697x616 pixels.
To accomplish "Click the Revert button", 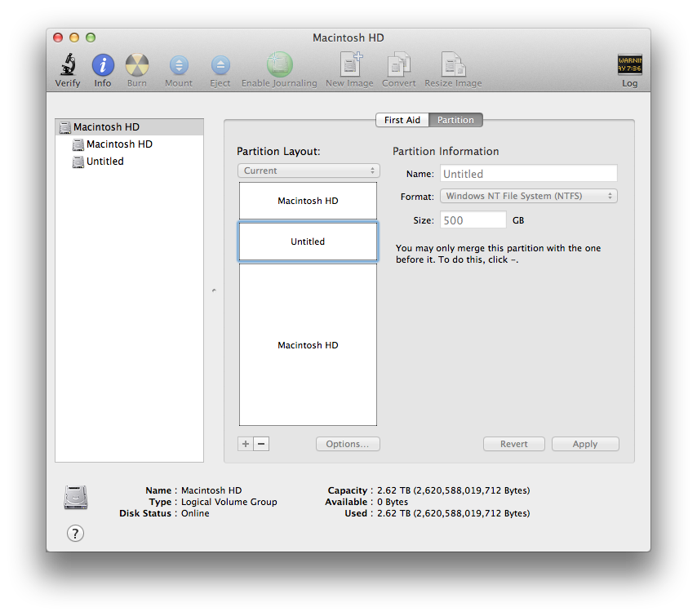I will [514, 444].
